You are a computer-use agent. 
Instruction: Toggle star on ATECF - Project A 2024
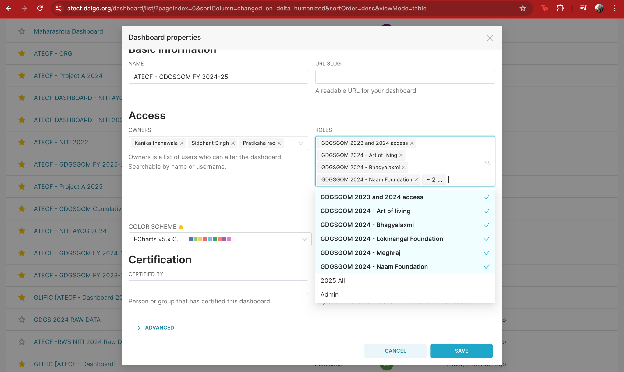(21, 76)
